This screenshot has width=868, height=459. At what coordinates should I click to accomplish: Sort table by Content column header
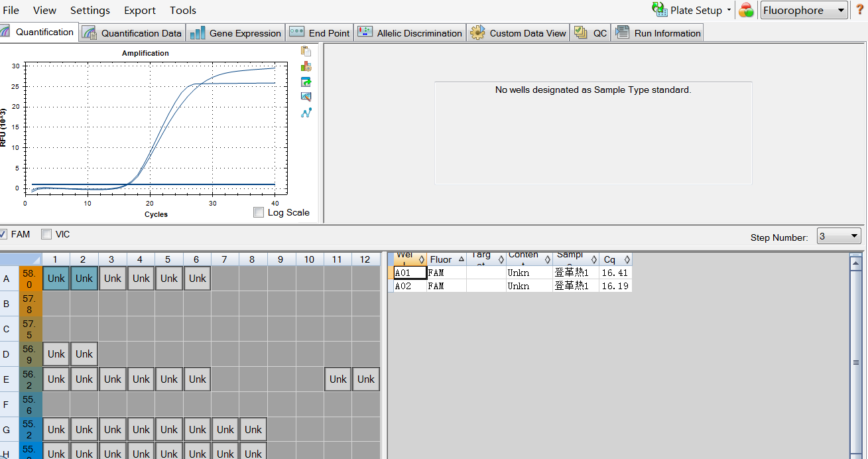point(529,259)
